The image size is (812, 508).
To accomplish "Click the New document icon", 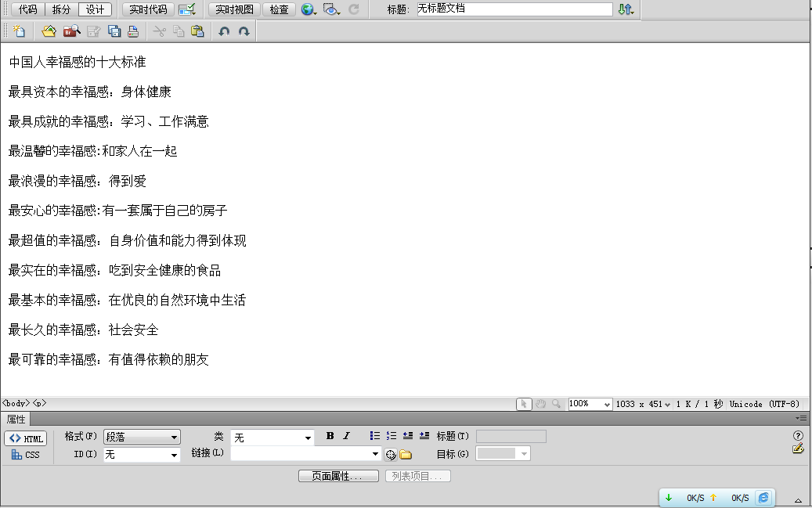I will click(19, 31).
